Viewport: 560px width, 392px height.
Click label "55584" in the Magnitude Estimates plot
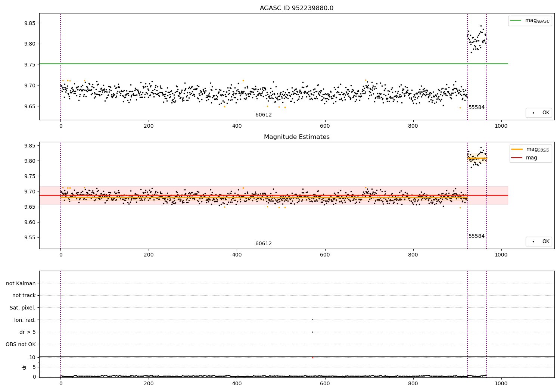point(476,236)
